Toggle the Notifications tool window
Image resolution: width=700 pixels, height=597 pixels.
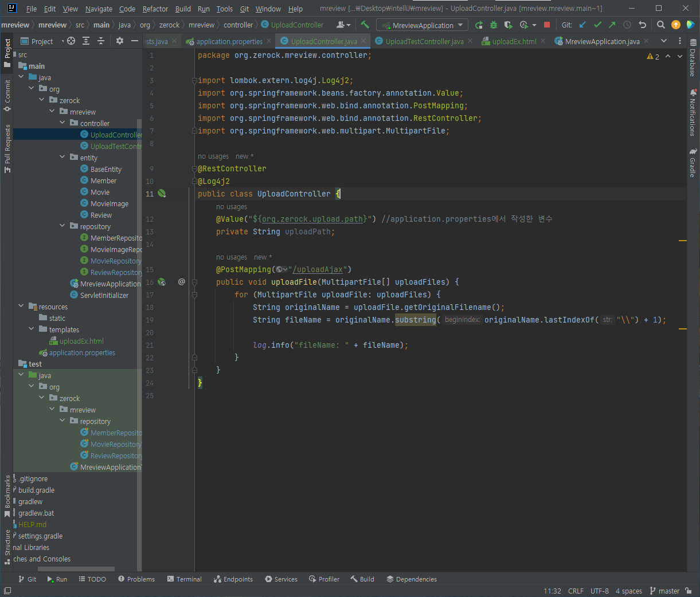(693, 112)
